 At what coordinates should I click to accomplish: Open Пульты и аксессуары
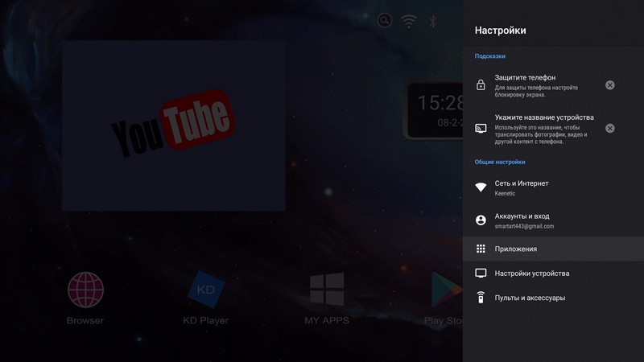pos(530,298)
